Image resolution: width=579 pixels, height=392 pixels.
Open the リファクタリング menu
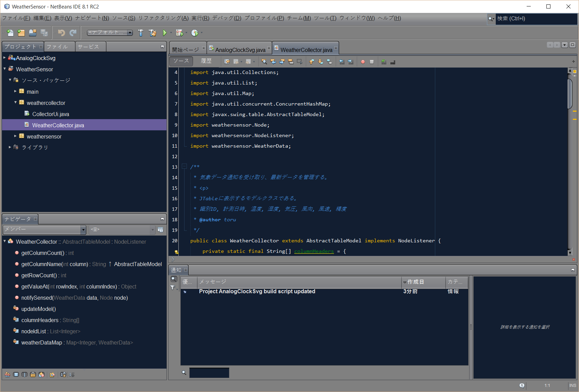pos(163,18)
